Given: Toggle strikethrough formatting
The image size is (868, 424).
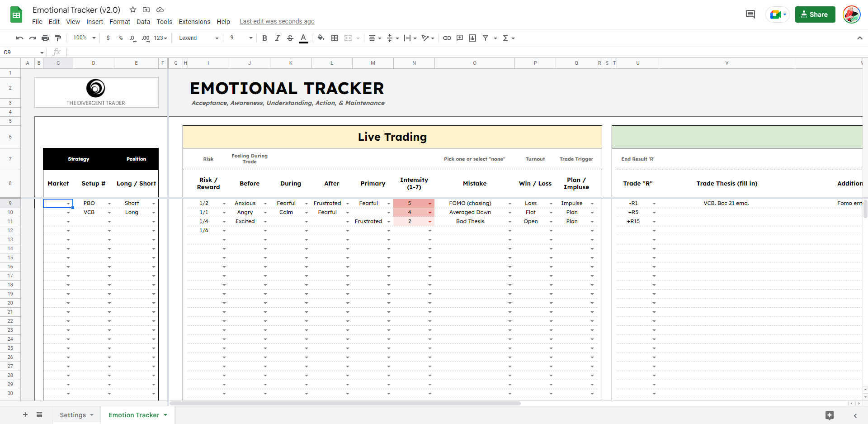Looking at the screenshot, I should pyautogui.click(x=290, y=38).
